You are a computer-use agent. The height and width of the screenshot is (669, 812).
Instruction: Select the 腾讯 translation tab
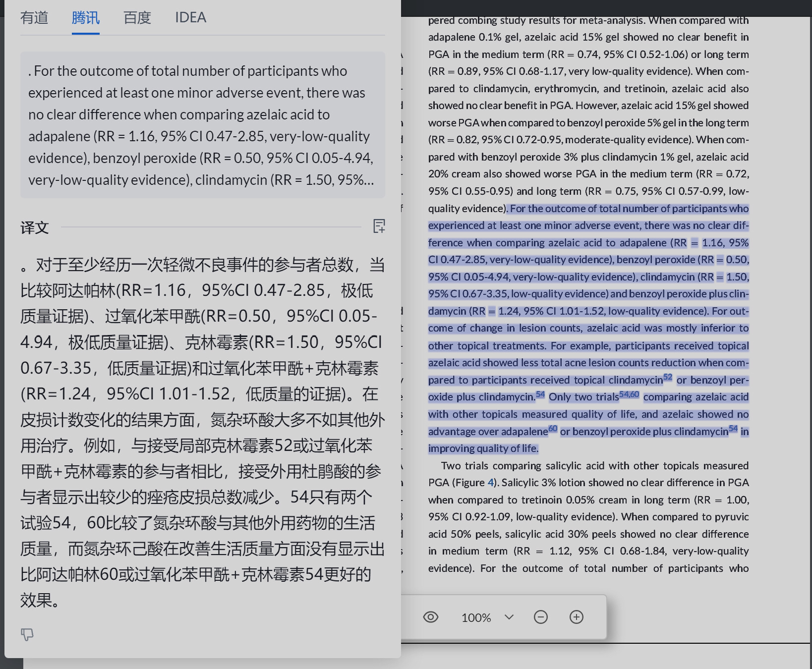[x=85, y=18]
